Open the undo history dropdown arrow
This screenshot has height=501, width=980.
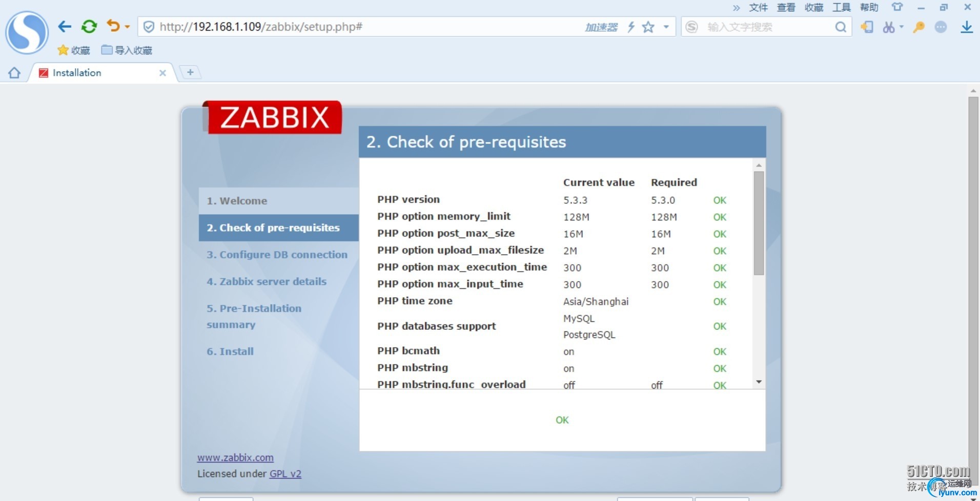[127, 27]
